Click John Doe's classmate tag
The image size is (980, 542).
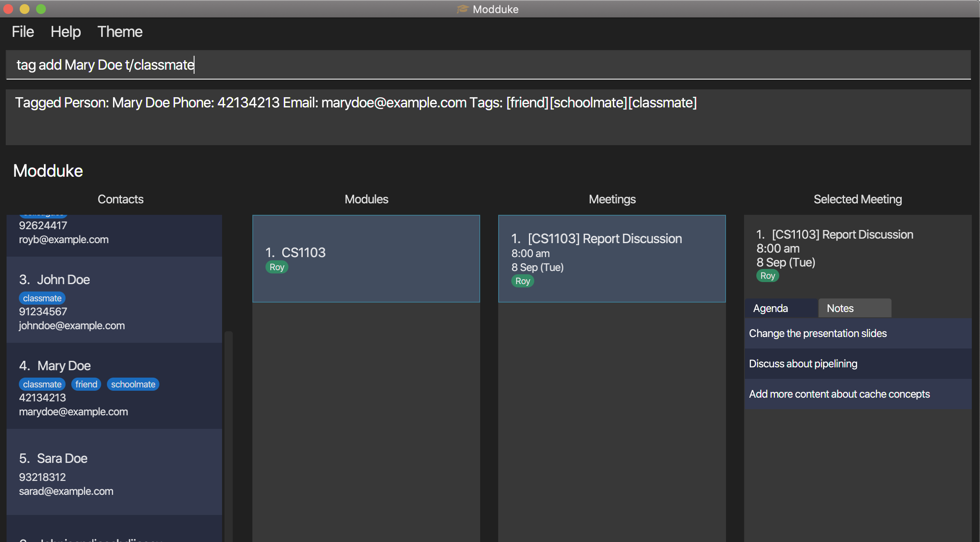42,298
